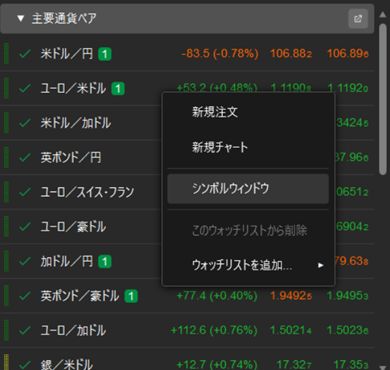Choose 新規注文 in the context menu

click(x=248, y=112)
